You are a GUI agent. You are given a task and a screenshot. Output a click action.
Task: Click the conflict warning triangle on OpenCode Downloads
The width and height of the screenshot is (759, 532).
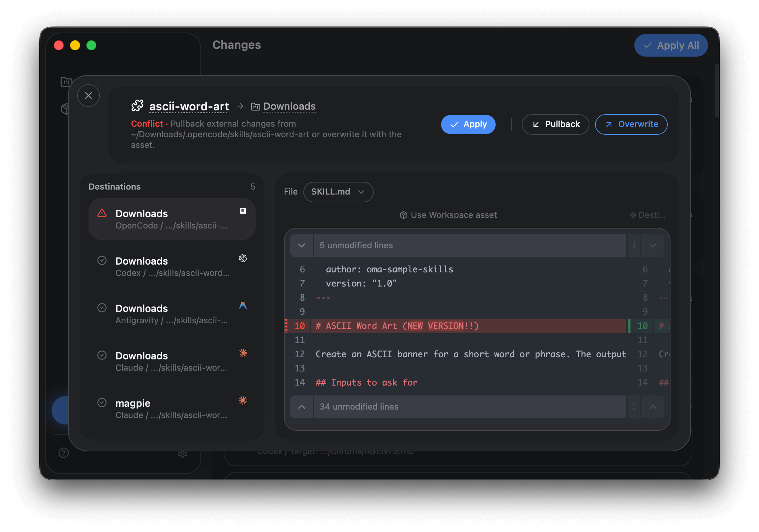(x=102, y=213)
